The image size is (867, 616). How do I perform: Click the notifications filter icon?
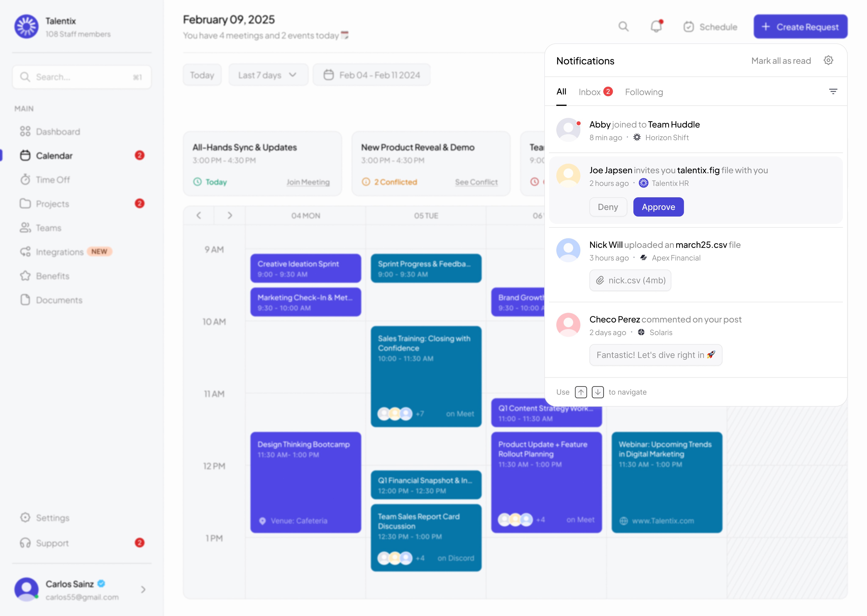click(833, 91)
